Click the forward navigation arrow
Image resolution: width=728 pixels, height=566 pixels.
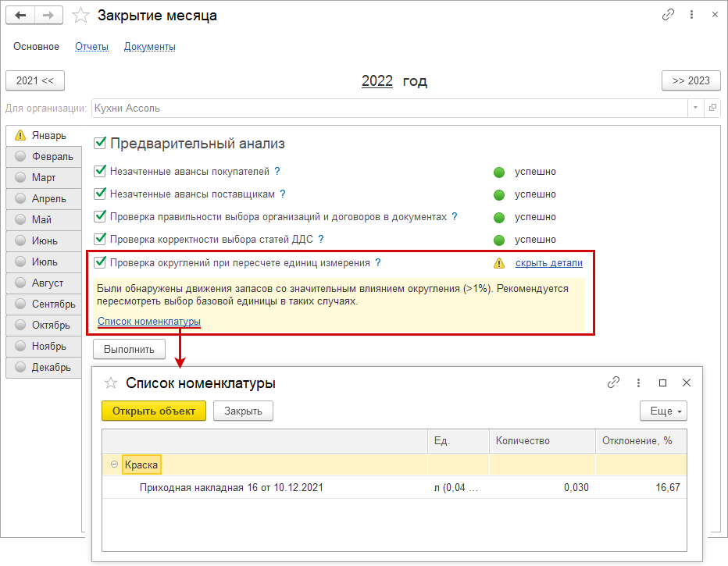coord(48,15)
